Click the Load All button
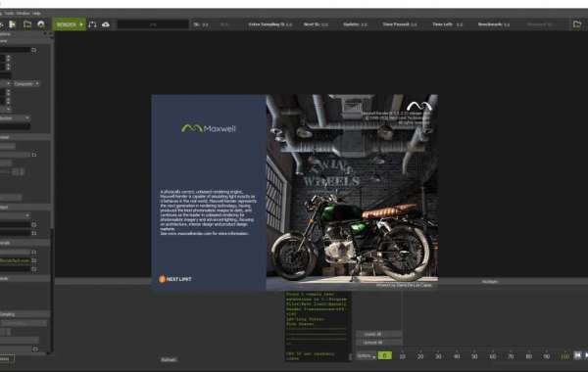This screenshot has width=588, height=372. [x=377, y=334]
